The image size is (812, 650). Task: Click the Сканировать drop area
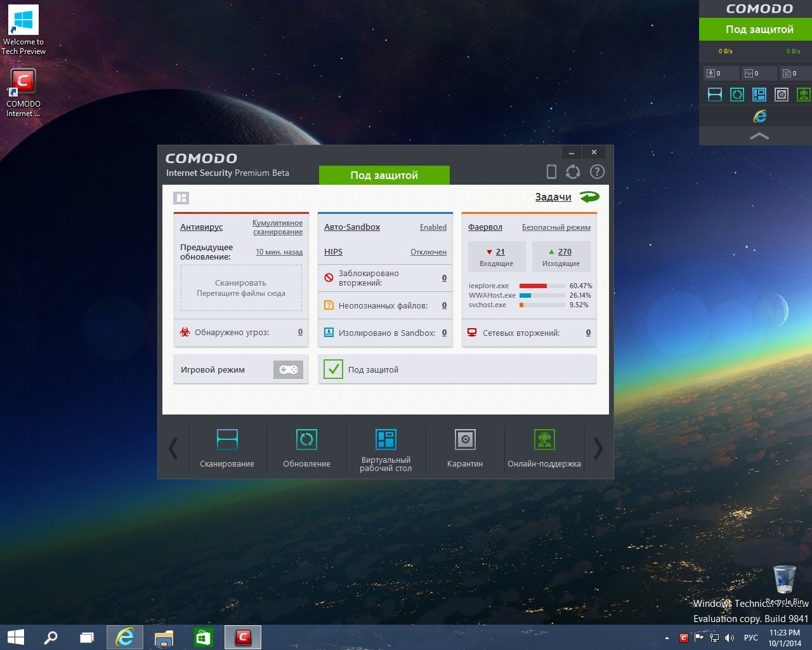point(241,288)
